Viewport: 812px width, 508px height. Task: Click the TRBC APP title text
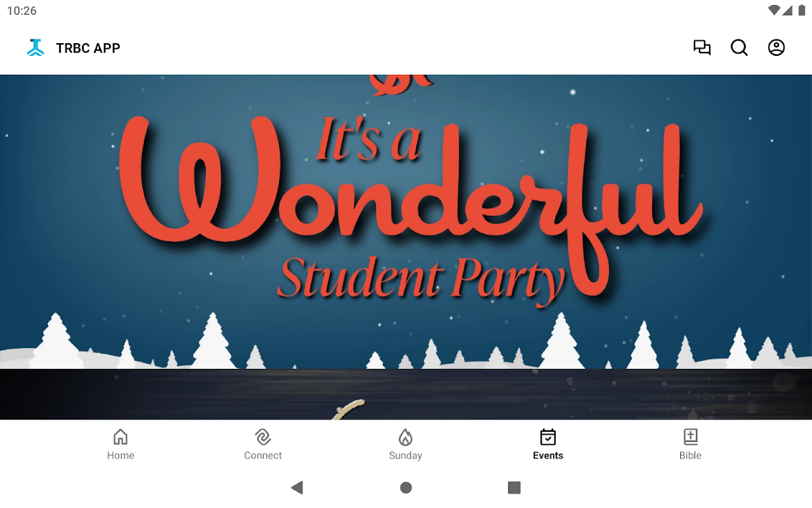tap(88, 48)
